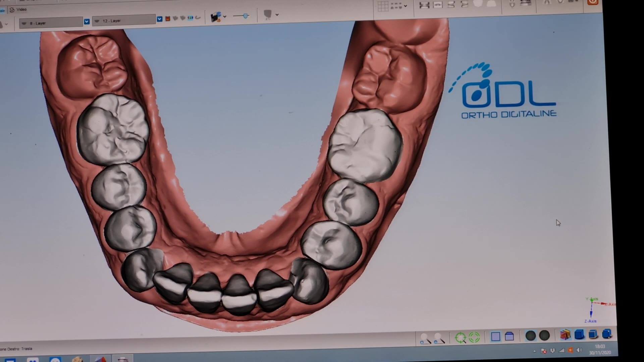The height and width of the screenshot is (362, 644).
Task: Select the solid blue cube render mode
Action: (579, 334)
